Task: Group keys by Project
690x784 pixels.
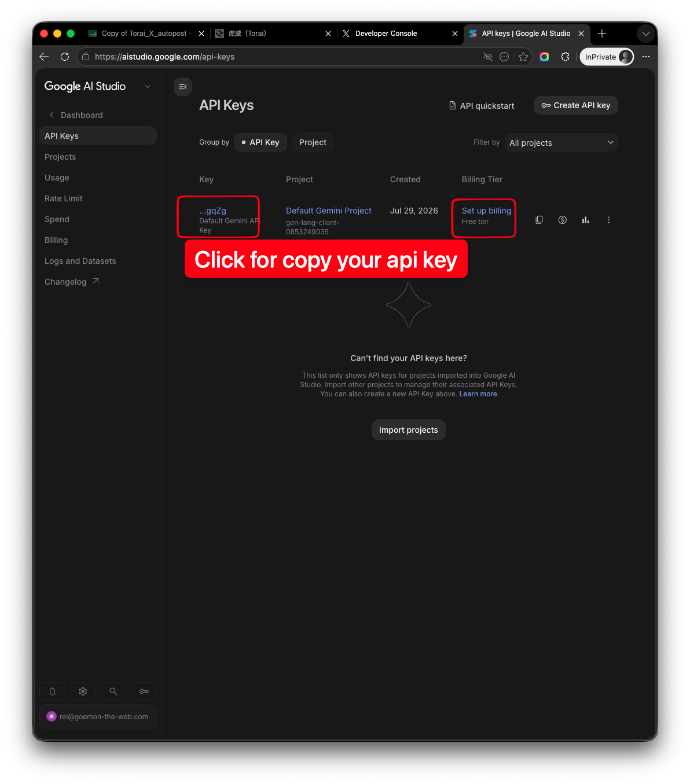Action: 313,142
